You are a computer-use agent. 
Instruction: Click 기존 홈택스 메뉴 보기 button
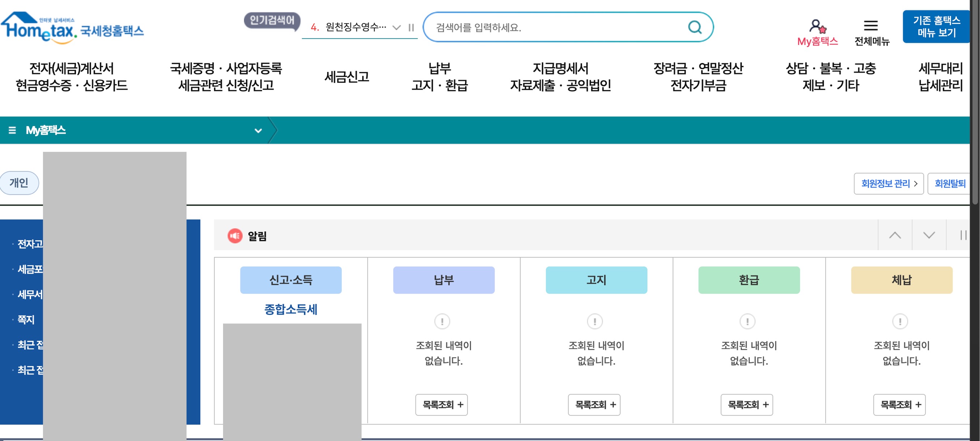936,26
